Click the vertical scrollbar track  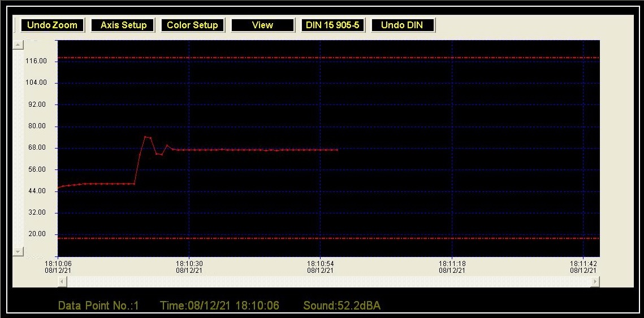18,148
